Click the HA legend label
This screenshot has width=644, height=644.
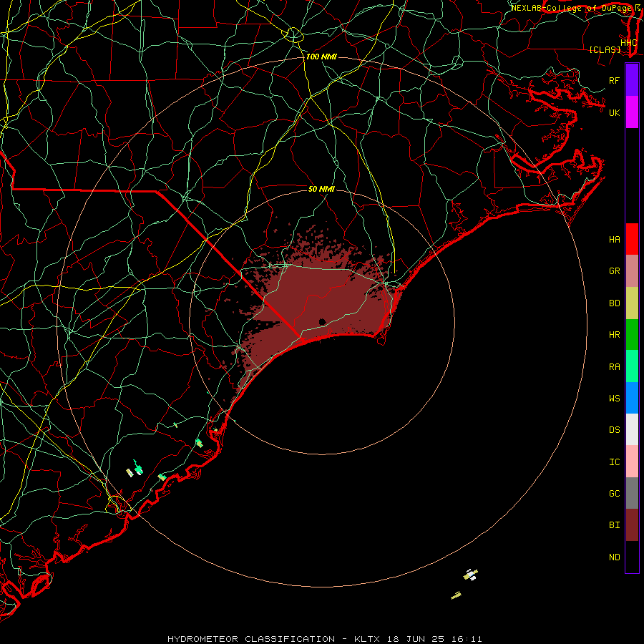tap(614, 240)
